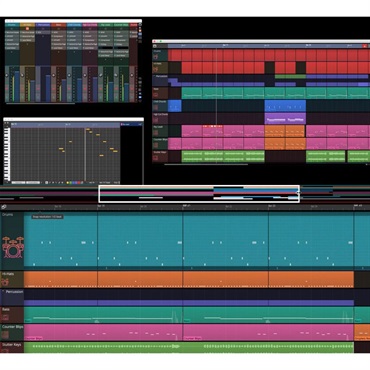Image resolution: width=370 pixels, height=370 pixels.
Task: Toggle the red button on the Drums mixer channel
Action: [6, 89]
